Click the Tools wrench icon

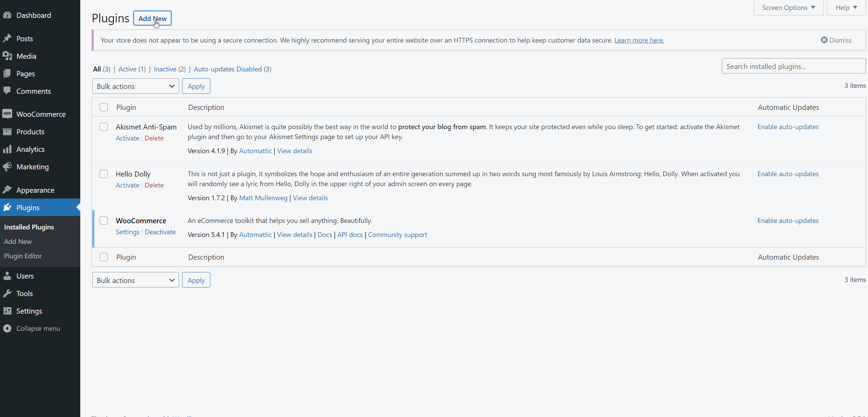coord(7,293)
